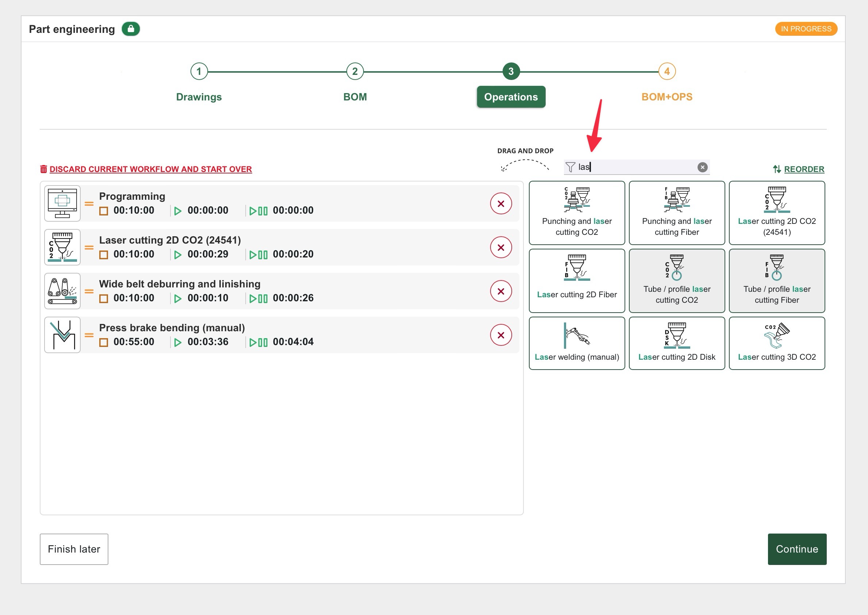Click setup time square for Press brake bending

tap(104, 342)
